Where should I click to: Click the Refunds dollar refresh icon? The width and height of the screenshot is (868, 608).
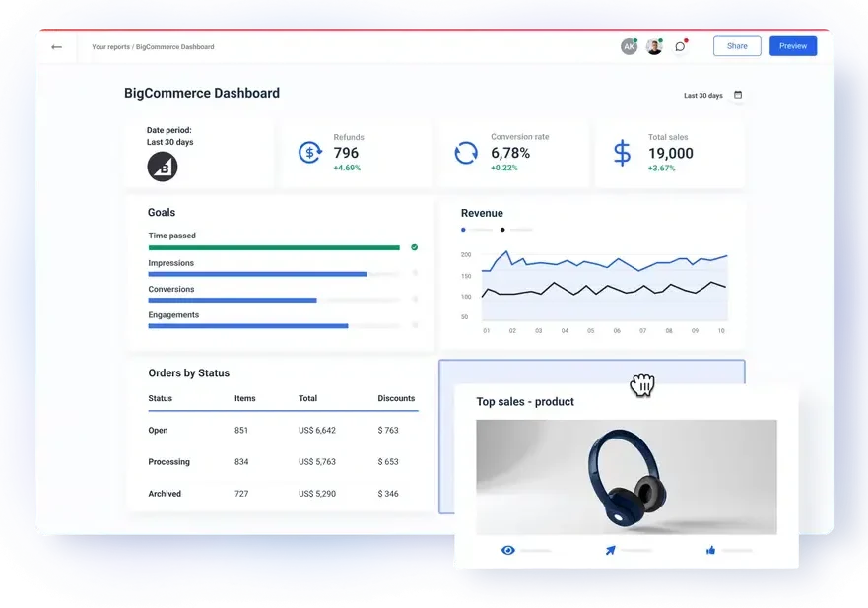coord(309,153)
